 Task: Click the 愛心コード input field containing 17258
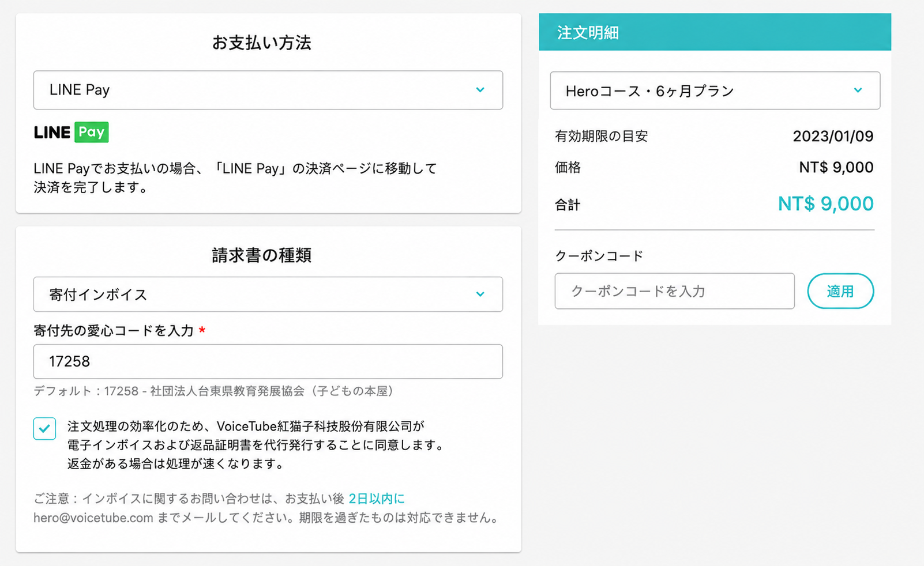(x=268, y=361)
